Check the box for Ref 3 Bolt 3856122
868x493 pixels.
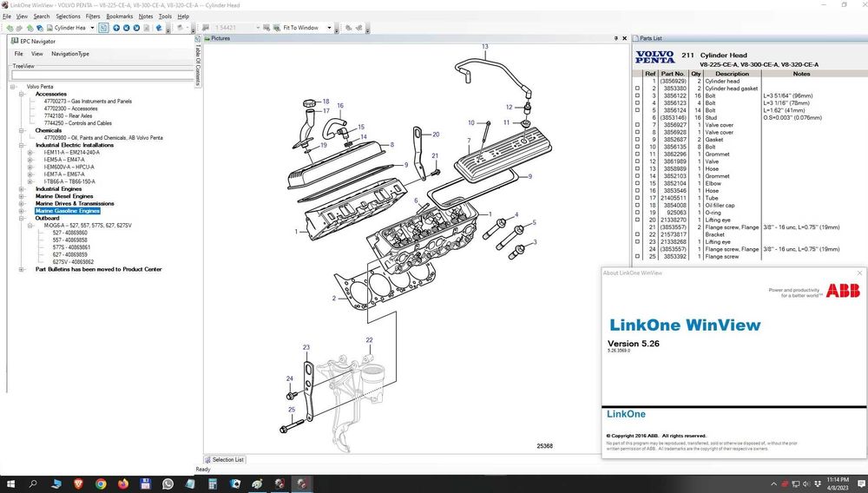637,95
